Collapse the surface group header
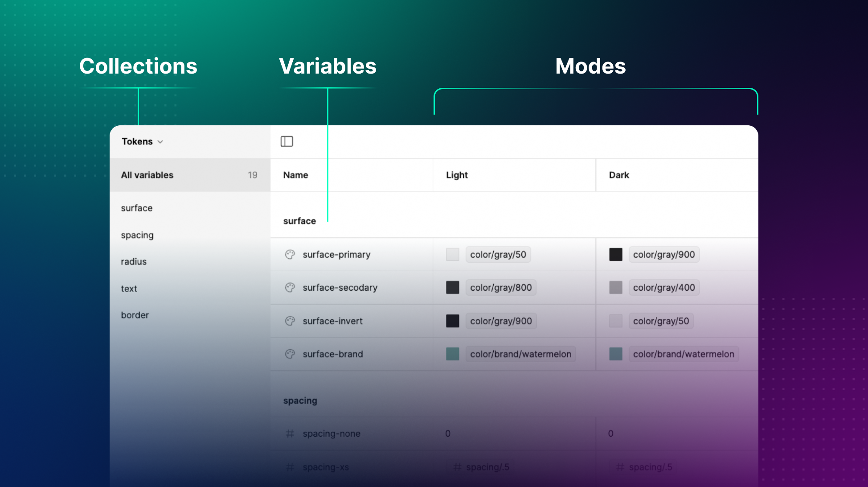Viewport: 868px width, 487px height. pos(299,221)
